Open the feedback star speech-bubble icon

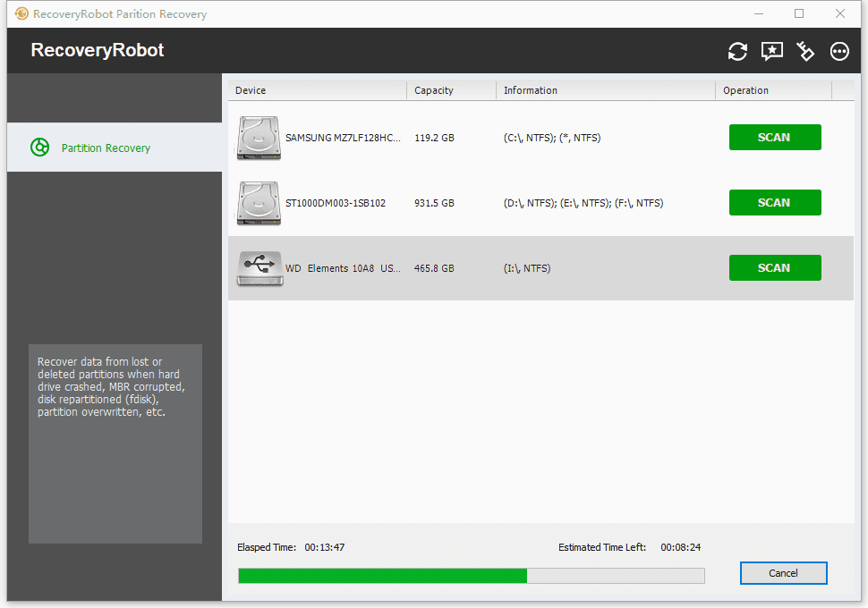tap(771, 52)
